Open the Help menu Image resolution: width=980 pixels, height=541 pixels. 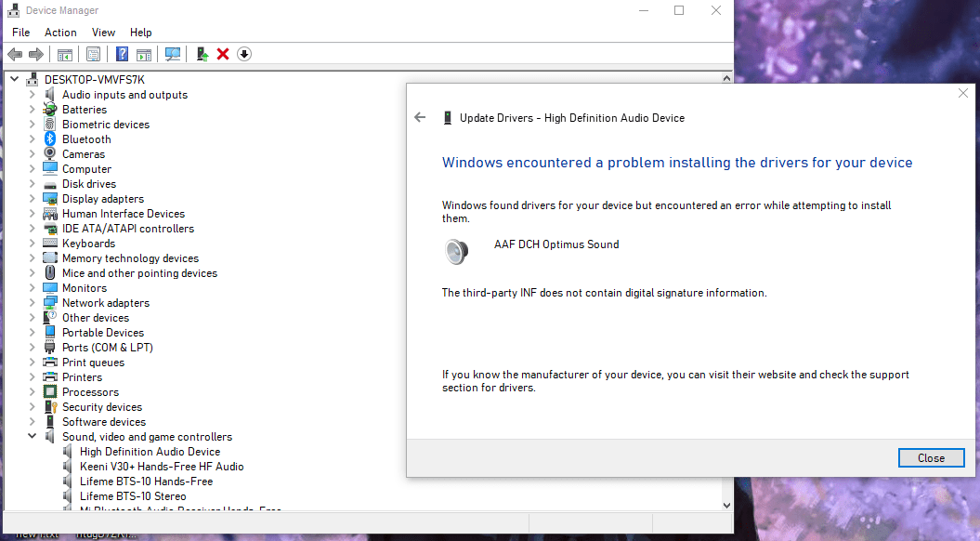click(x=140, y=33)
